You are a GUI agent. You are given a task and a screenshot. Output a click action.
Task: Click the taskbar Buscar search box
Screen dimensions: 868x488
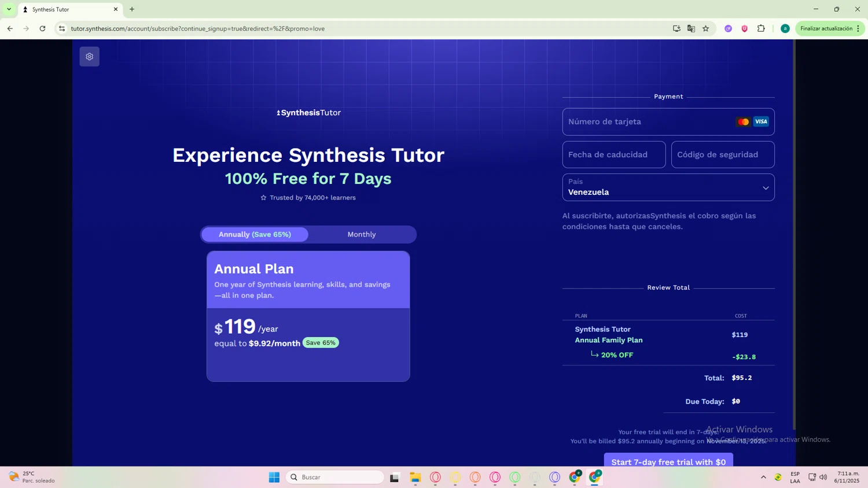click(335, 477)
